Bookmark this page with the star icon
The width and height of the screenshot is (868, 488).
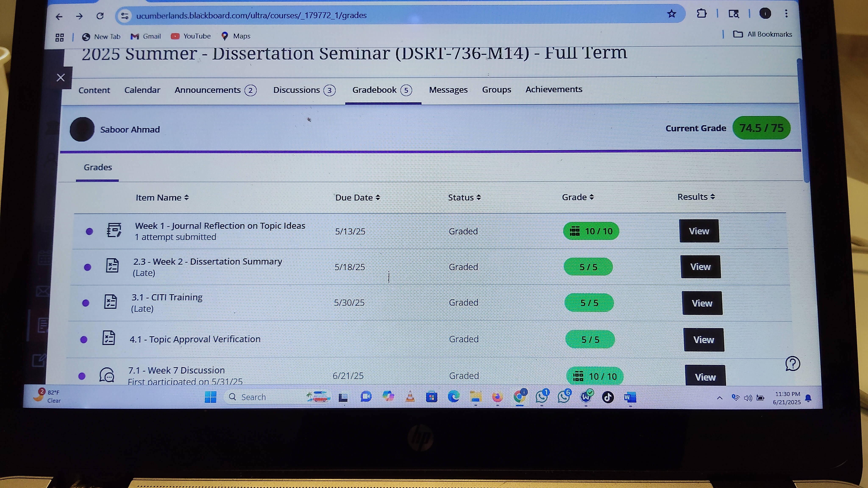[x=672, y=14]
